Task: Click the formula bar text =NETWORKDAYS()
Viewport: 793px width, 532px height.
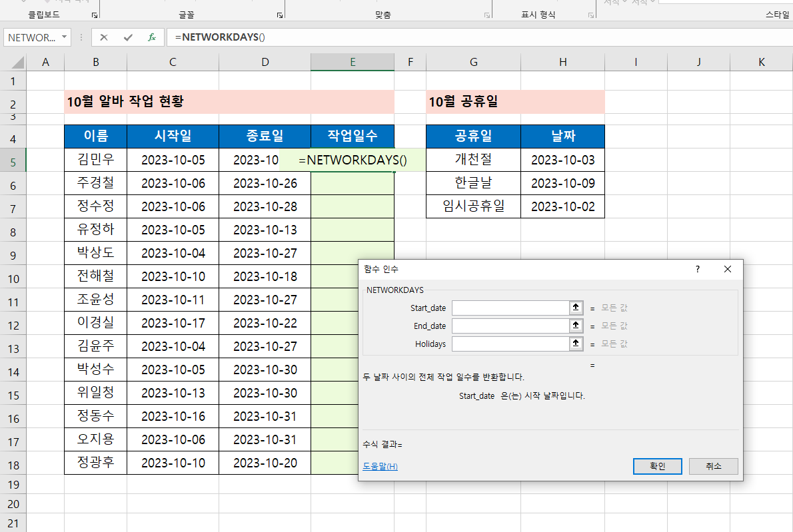Action: coord(219,37)
